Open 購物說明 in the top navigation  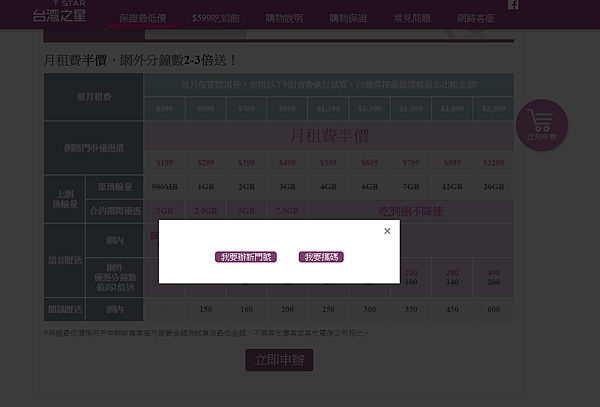coord(284,18)
